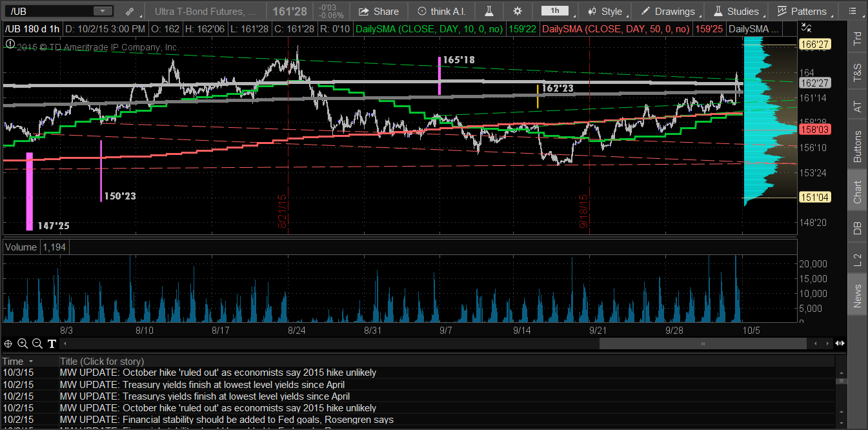Click the red DailySMA 50 study label

click(x=616, y=29)
